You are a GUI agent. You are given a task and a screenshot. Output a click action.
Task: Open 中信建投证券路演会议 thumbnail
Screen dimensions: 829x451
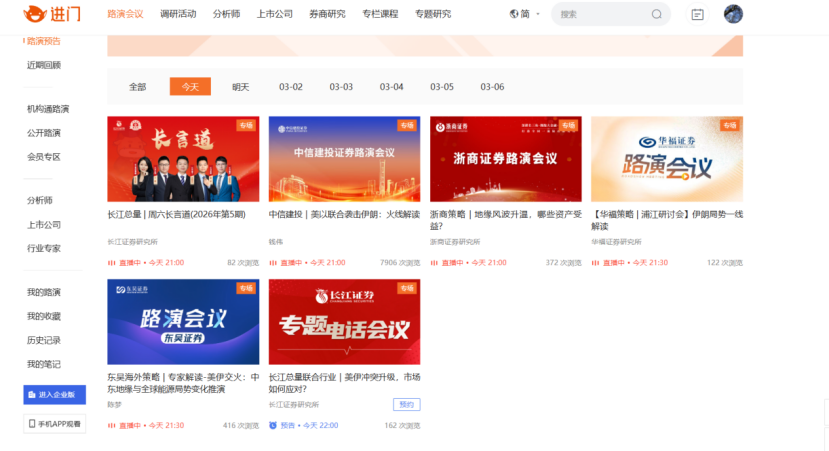tap(344, 160)
